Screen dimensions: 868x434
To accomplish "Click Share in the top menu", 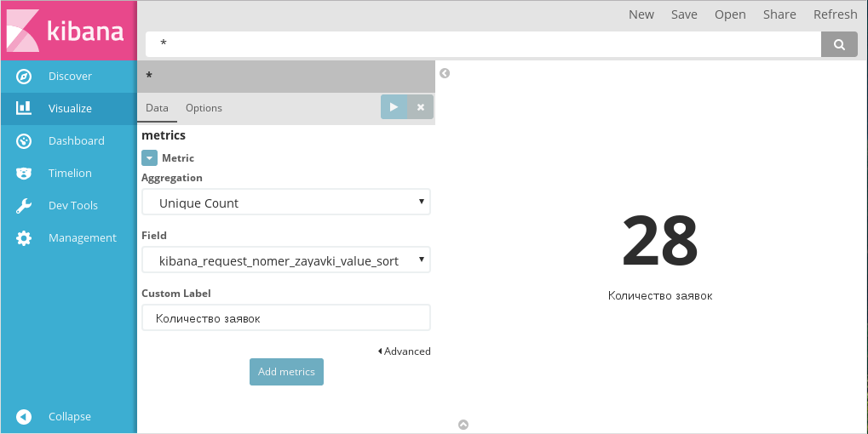I will pos(779,14).
